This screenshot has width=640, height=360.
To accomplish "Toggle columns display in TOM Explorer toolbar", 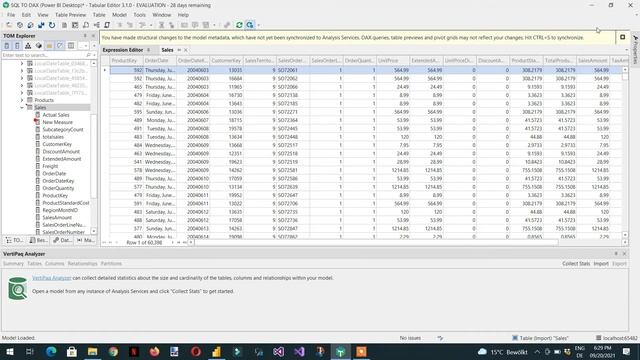I will (17, 46).
